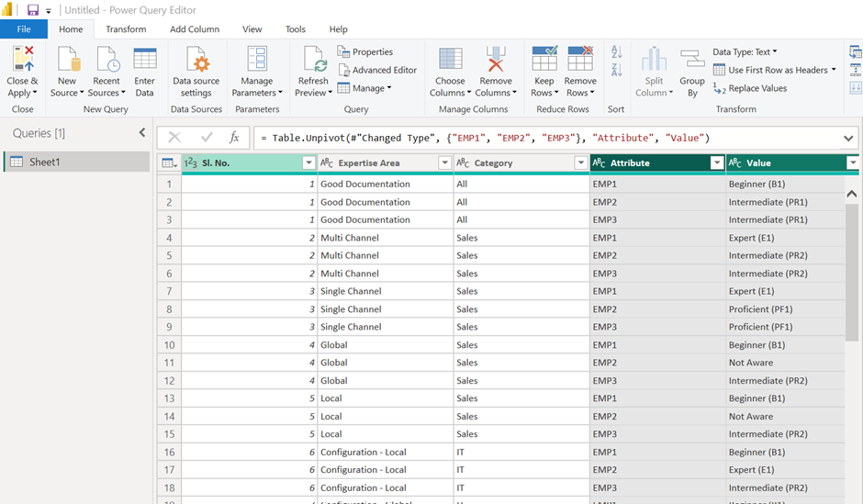Open Attribute column filter dropdown
Viewport: 863px width, 504px height.
[717, 162]
